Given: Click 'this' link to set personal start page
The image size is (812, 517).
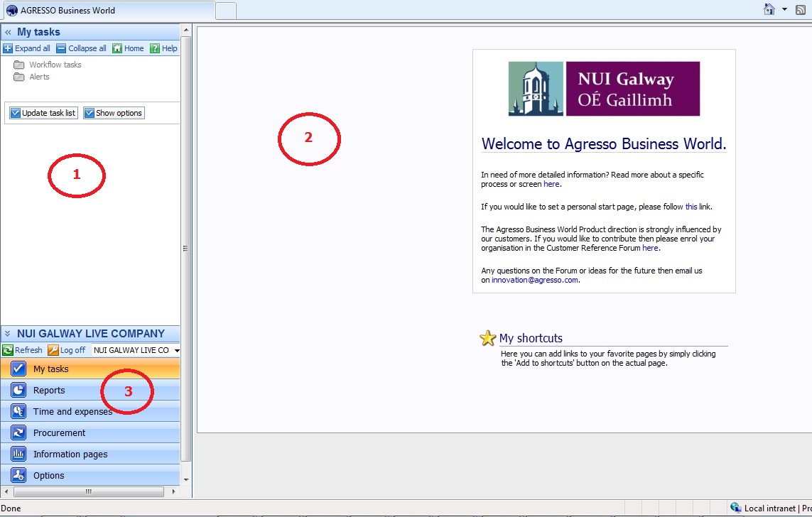Looking at the screenshot, I should point(691,207).
